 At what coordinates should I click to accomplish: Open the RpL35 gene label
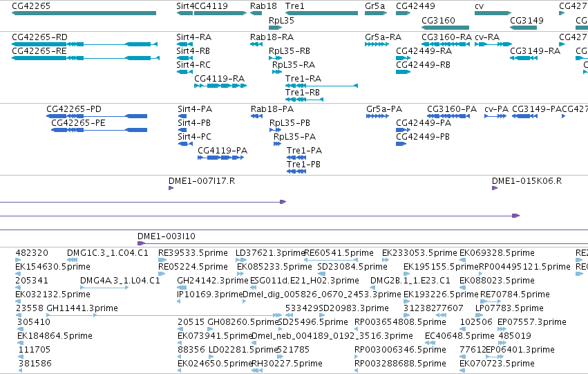281,21
